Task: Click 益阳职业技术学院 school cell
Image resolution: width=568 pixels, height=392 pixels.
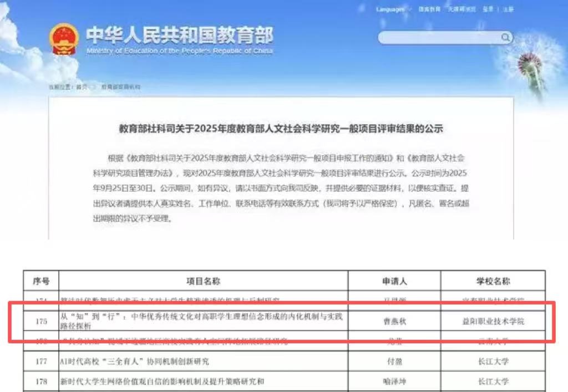Action: coord(493,322)
